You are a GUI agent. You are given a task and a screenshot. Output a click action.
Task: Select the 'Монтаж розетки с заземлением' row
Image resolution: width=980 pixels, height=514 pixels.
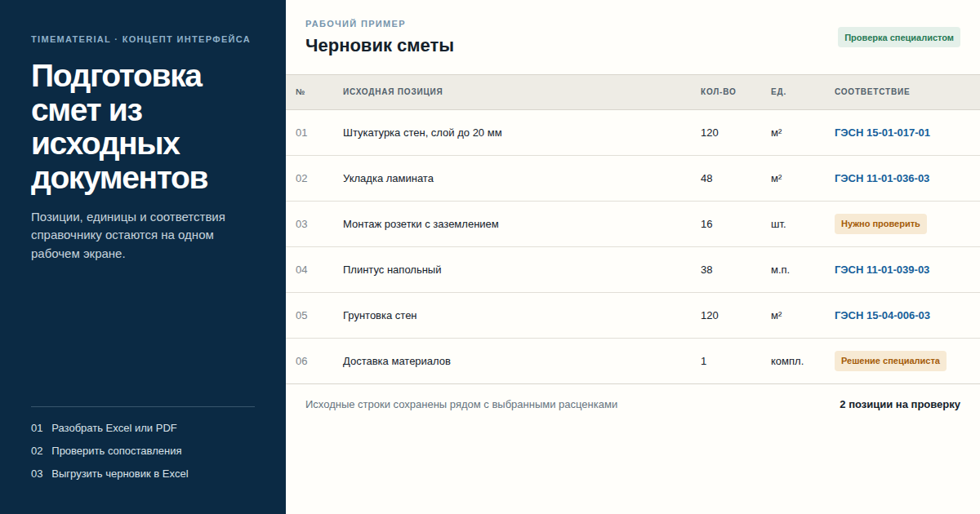coord(633,224)
